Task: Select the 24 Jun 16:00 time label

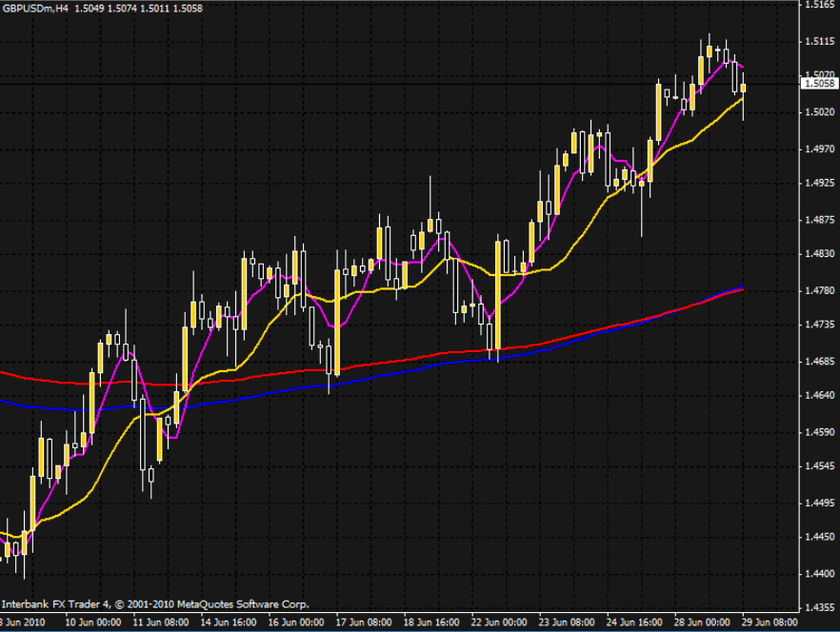Action: pyautogui.click(x=634, y=622)
